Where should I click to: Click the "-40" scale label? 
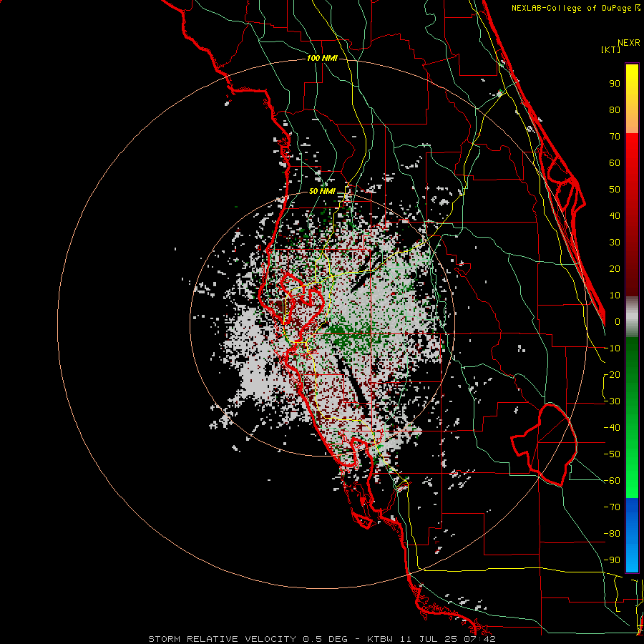[612, 428]
